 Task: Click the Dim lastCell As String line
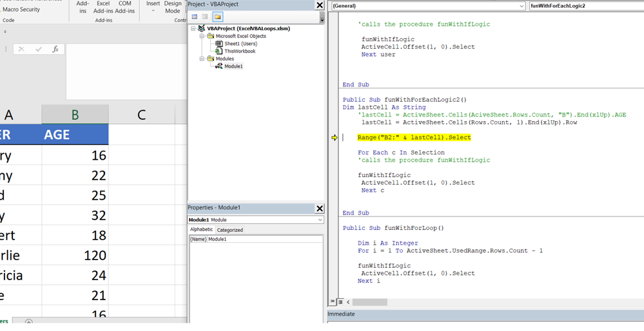coord(384,107)
